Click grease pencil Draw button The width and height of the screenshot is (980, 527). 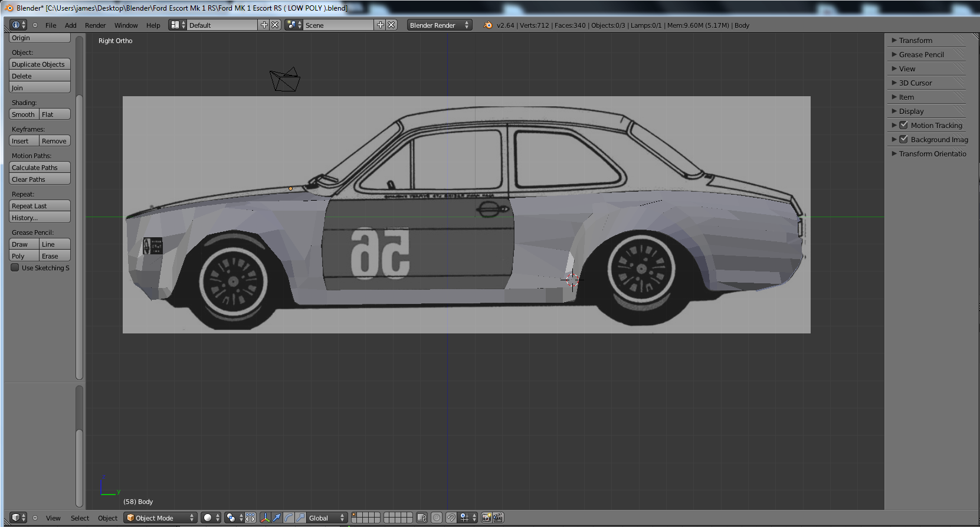pyautogui.click(x=24, y=244)
